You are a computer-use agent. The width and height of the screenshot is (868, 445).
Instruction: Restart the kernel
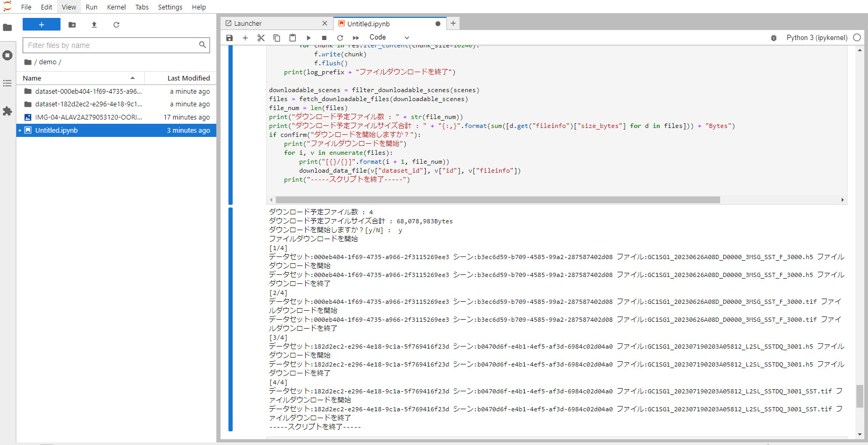pyautogui.click(x=340, y=38)
